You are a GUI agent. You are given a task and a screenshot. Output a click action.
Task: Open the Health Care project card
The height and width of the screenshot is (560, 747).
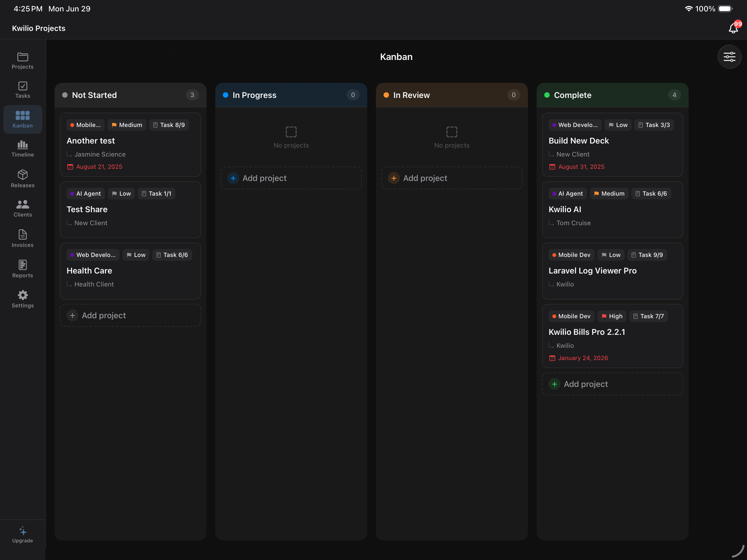(x=130, y=271)
